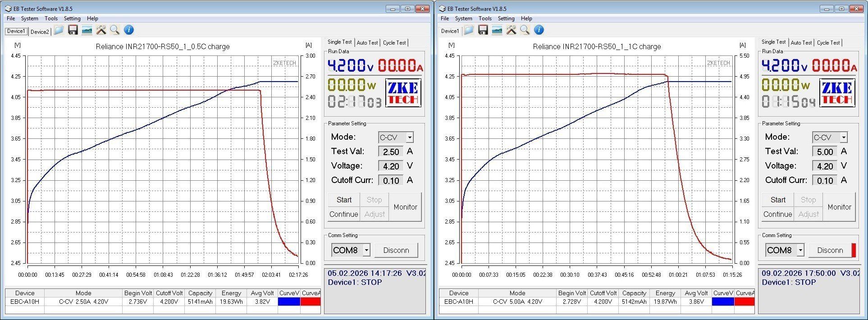868x320 pixels.
Task: Click the open folder icon in the 1C charge window
Action: tap(469, 30)
